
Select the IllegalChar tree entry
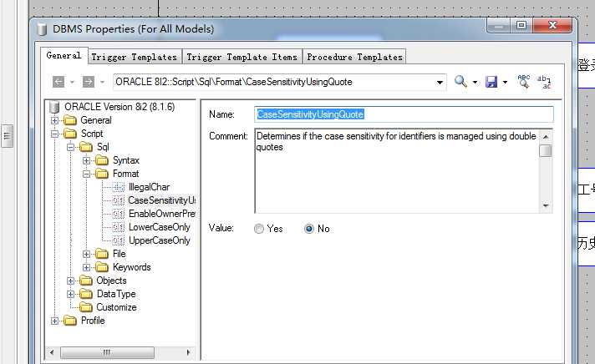(149, 187)
